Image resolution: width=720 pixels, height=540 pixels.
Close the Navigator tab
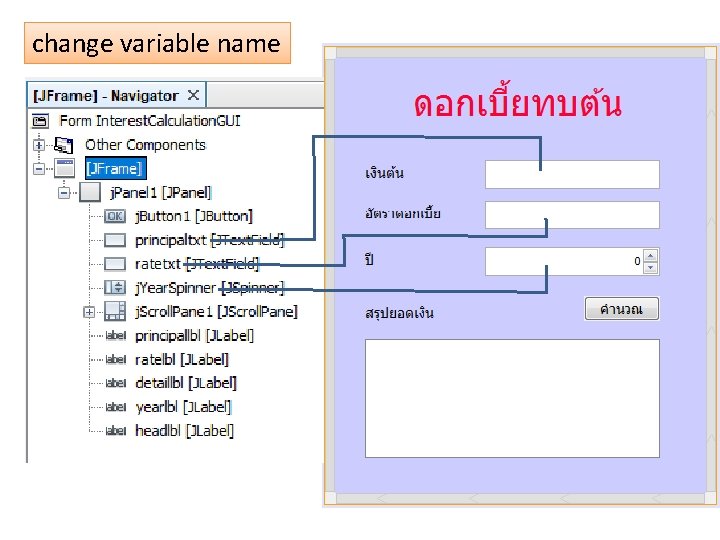click(193, 95)
